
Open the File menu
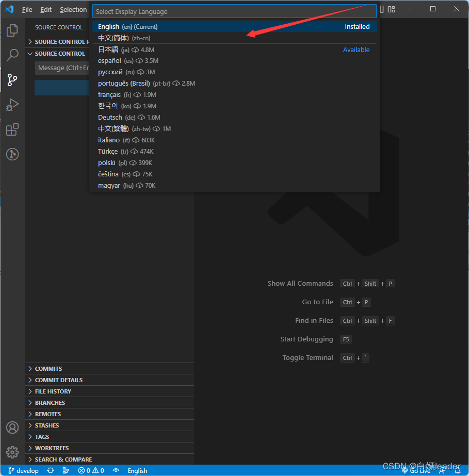[27, 9]
